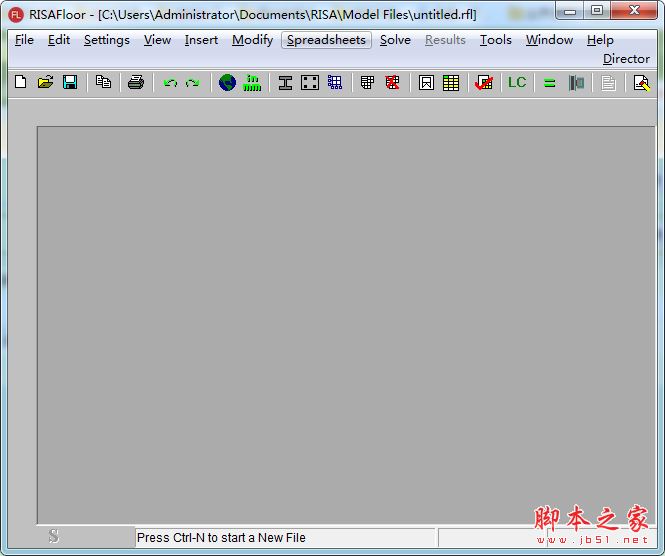Open the File menu
The width and height of the screenshot is (665, 556).
coord(24,40)
